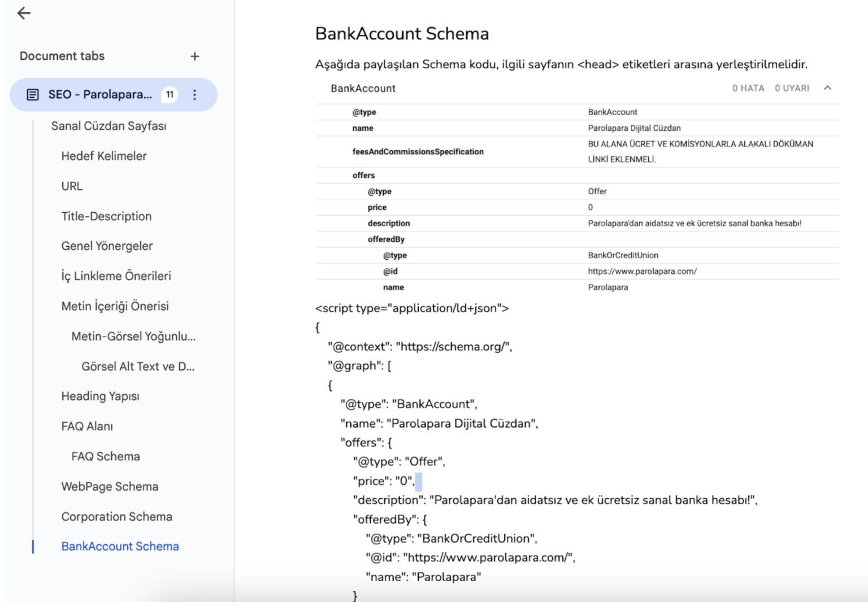The height and width of the screenshot is (602, 868).
Task: Click the "@type": "BankAccount" code line
Action: pos(409,404)
